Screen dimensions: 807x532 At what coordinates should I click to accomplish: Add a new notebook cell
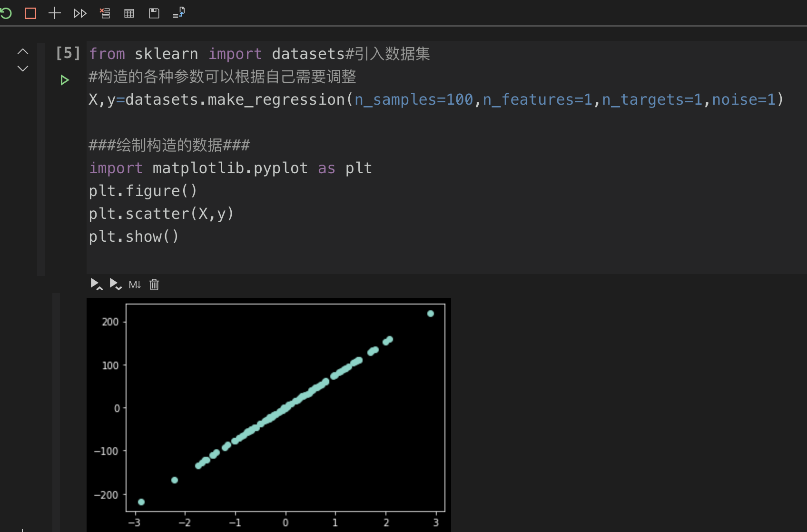[54, 13]
